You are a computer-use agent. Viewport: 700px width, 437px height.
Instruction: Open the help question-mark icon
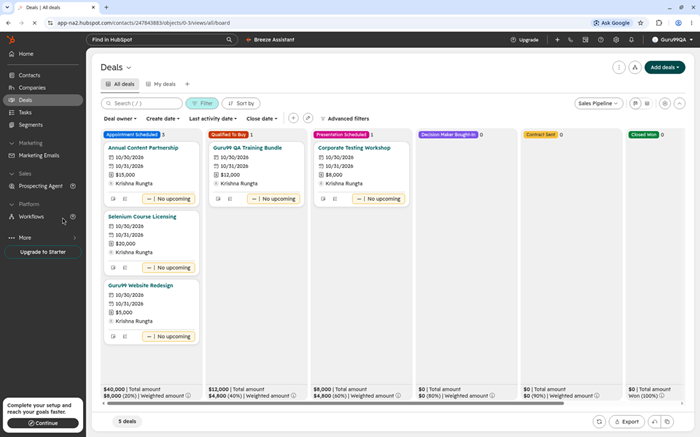pyautogui.click(x=601, y=40)
